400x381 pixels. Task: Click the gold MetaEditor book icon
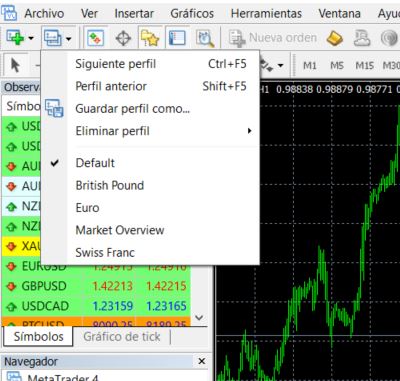pyautogui.click(x=335, y=38)
